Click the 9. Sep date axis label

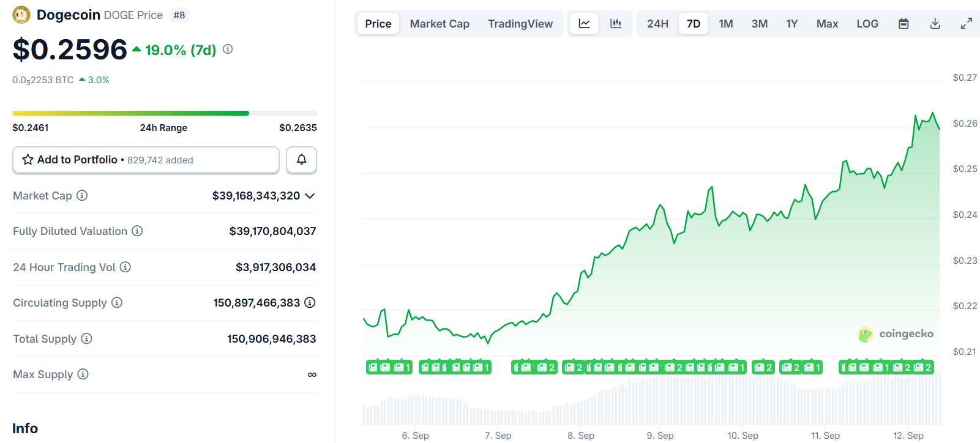[660, 436]
